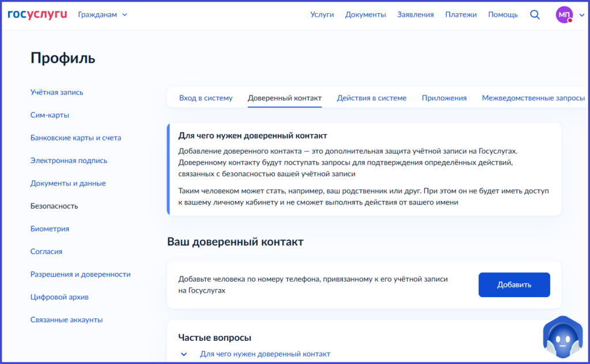Go to Банковские карты и счета

click(x=75, y=138)
